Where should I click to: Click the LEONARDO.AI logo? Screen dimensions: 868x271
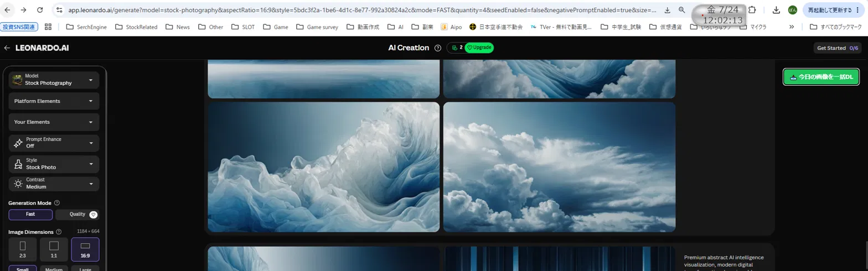(42, 48)
